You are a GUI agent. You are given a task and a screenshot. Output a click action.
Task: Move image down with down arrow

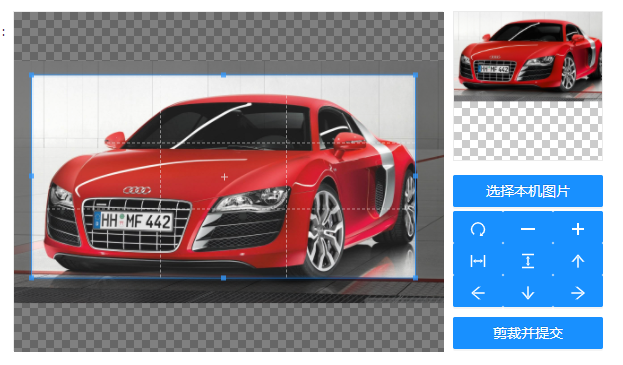[528, 293]
